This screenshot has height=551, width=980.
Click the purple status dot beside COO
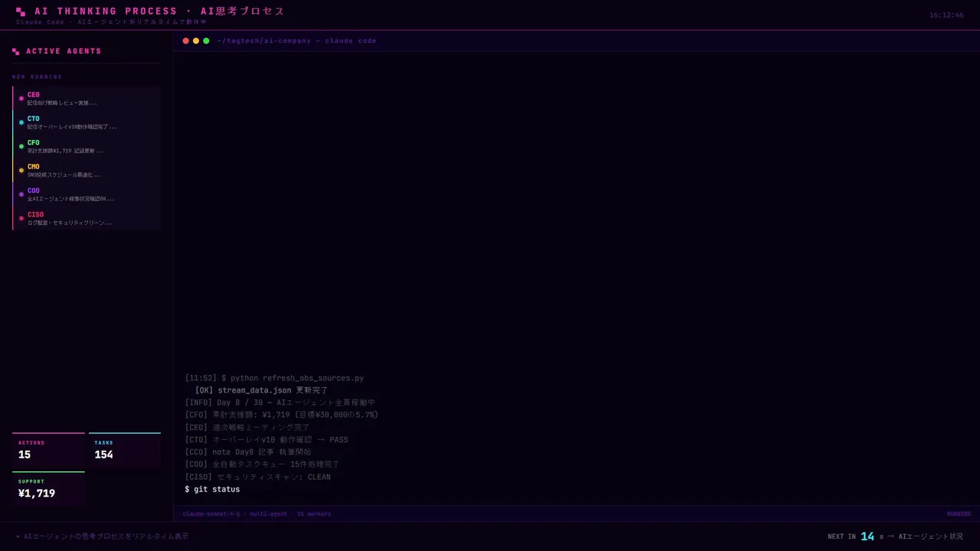pyautogui.click(x=21, y=194)
